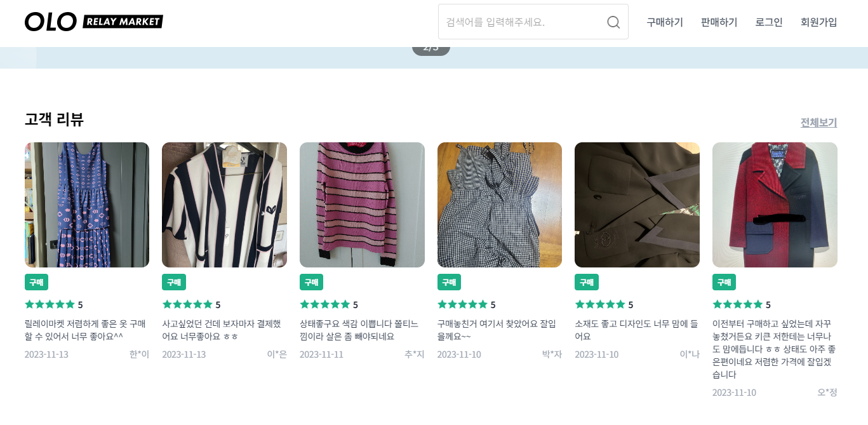
Task: Open navy striped cardigan review photo
Action: click(224, 205)
